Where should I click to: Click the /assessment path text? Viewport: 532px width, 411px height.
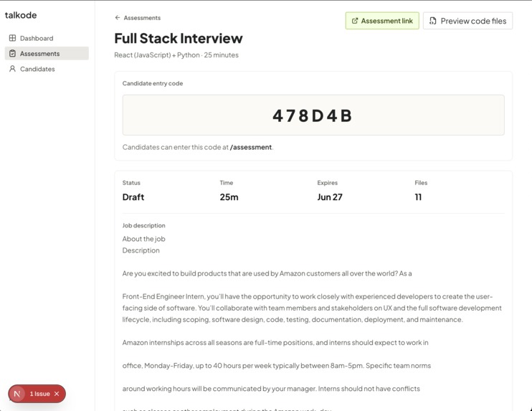pyautogui.click(x=251, y=147)
